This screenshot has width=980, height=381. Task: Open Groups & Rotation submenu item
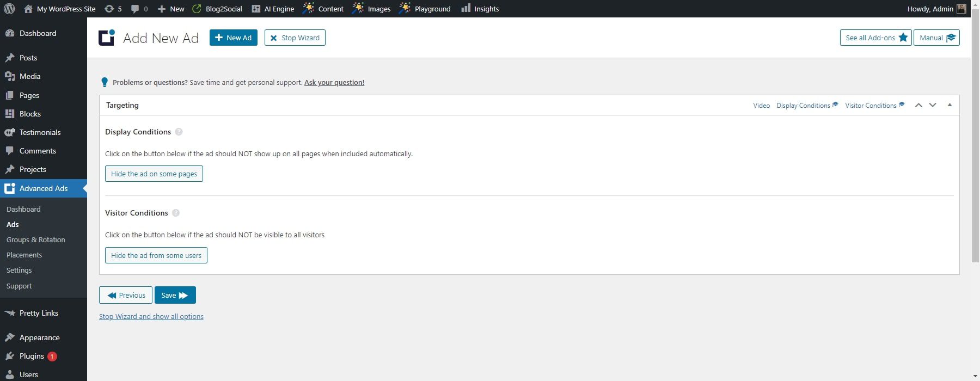pos(36,239)
